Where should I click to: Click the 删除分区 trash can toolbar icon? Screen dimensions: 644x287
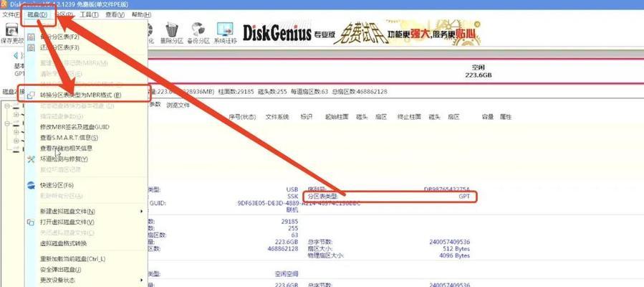click(171, 29)
